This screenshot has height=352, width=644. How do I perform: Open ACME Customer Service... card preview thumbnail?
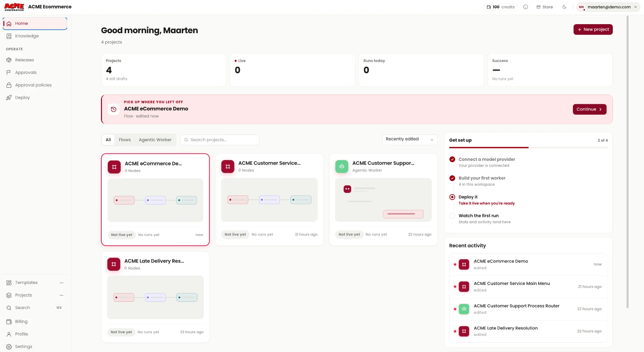point(269,200)
